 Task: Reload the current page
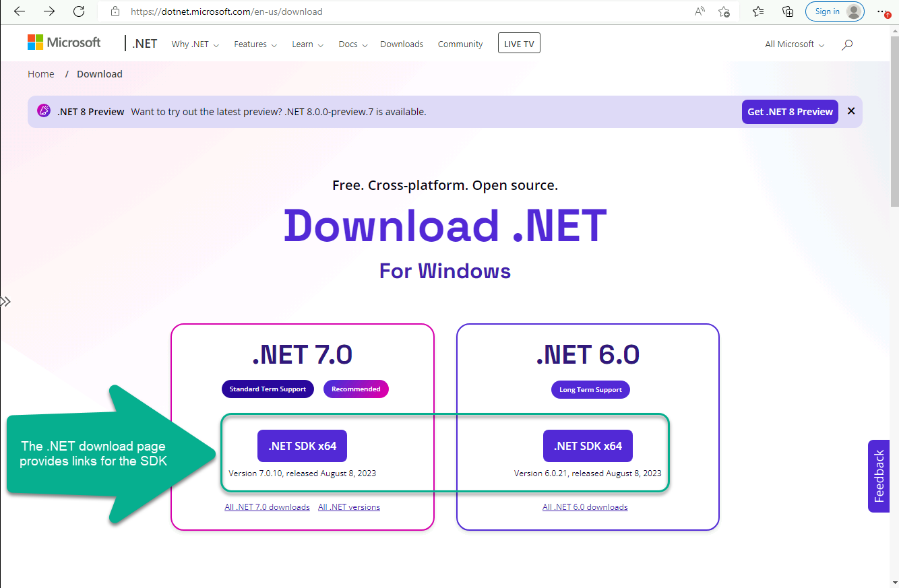79,11
